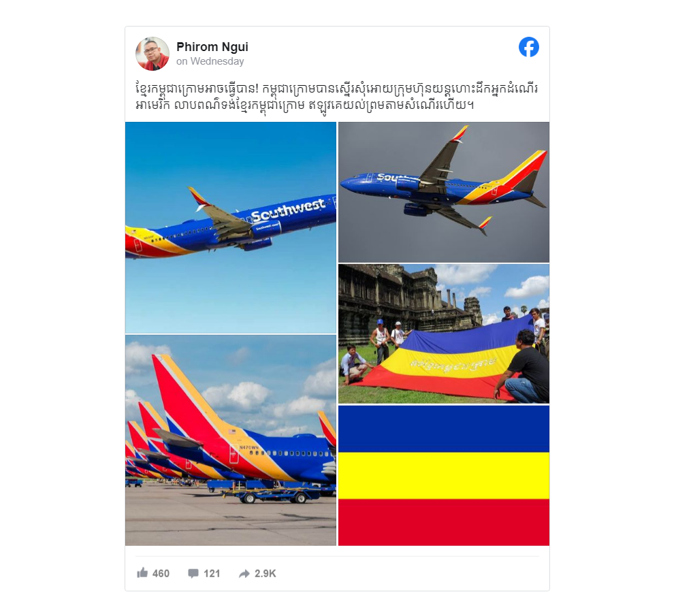Click the Khmer post caption text

tap(337, 97)
